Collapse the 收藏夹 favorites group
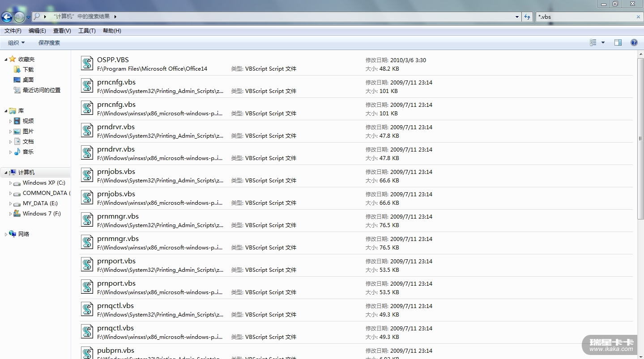This screenshot has width=644, height=359. coord(6,59)
